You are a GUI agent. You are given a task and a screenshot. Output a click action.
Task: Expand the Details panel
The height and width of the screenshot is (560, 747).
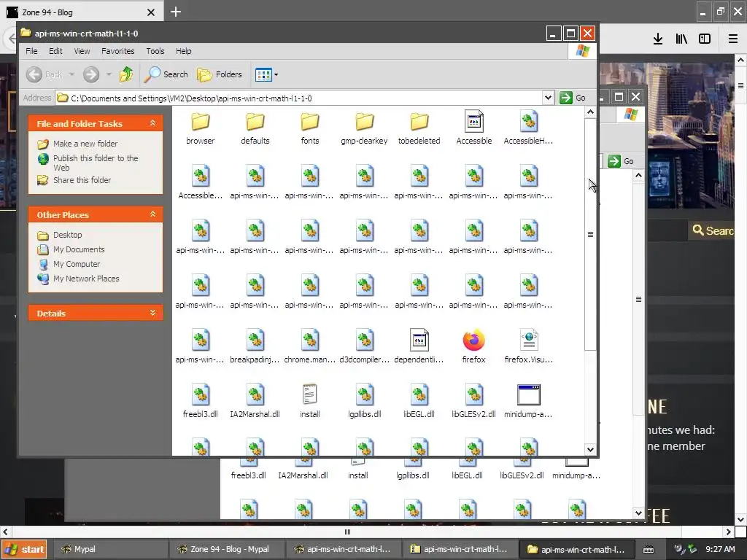[x=153, y=313]
